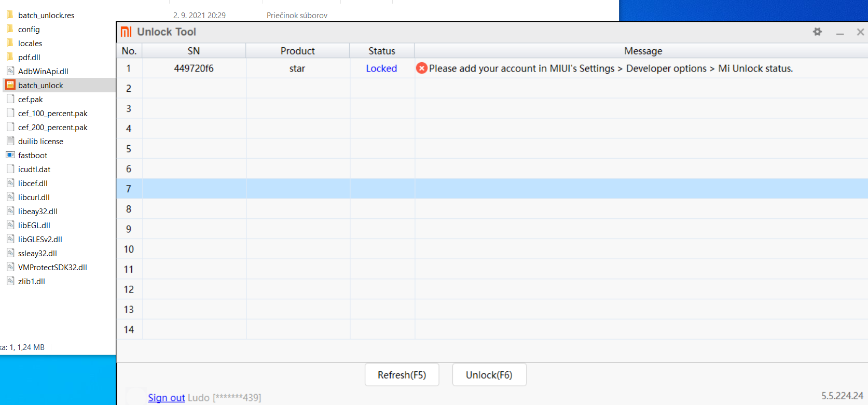Select the batch_unlock.res folder icon
Viewport: 868px width, 405px height.
pos(10,15)
